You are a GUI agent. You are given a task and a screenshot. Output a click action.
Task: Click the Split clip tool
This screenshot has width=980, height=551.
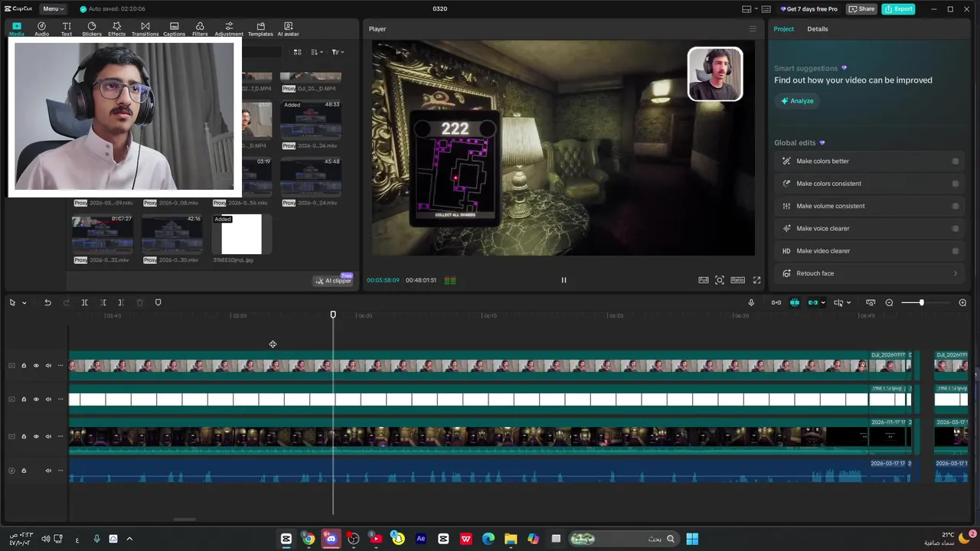tap(84, 302)
